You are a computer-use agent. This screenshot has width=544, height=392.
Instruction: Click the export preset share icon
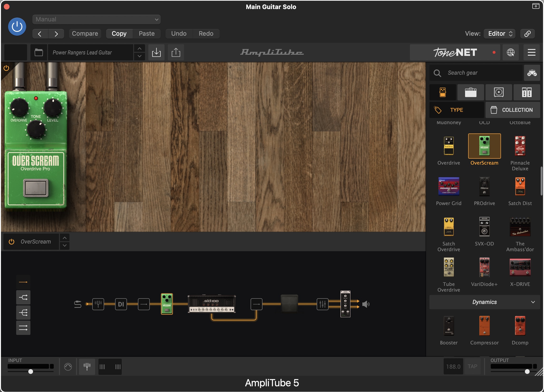coord(176,52)
